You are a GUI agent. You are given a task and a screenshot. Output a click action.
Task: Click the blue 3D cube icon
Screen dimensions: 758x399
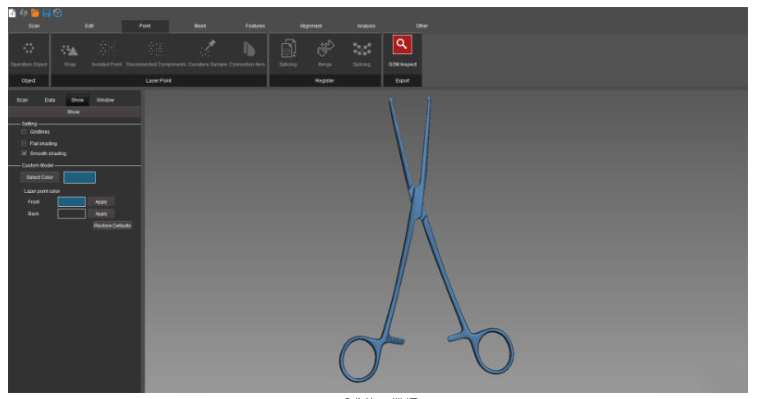click(58, 13)
